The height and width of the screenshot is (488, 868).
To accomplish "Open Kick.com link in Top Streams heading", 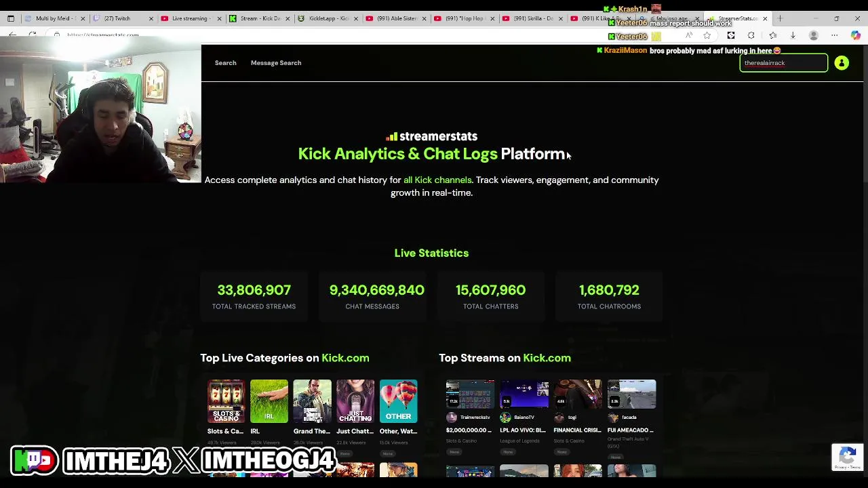I will click(547, 358).
